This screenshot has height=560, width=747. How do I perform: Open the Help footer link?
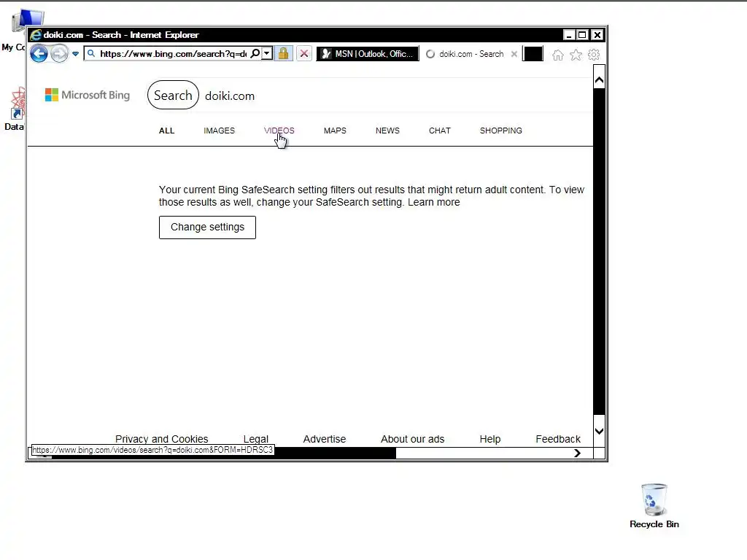point(489,438)
